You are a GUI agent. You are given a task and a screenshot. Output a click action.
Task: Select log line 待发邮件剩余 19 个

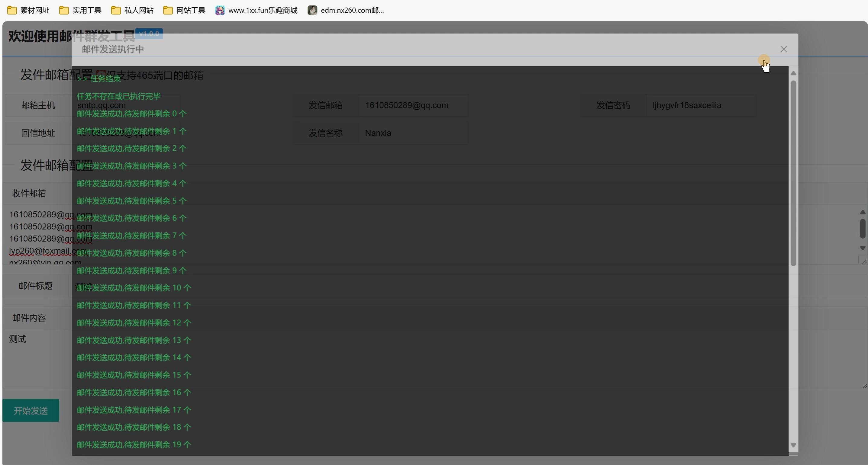(134, 445)
